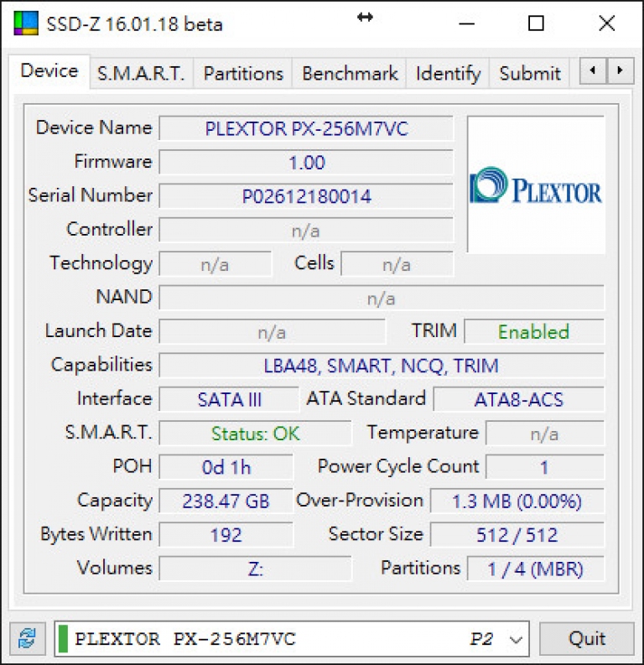This screenshot has width=644, height=665.
Task: Click the Volumes value Z:
Action: pos(255,569)
